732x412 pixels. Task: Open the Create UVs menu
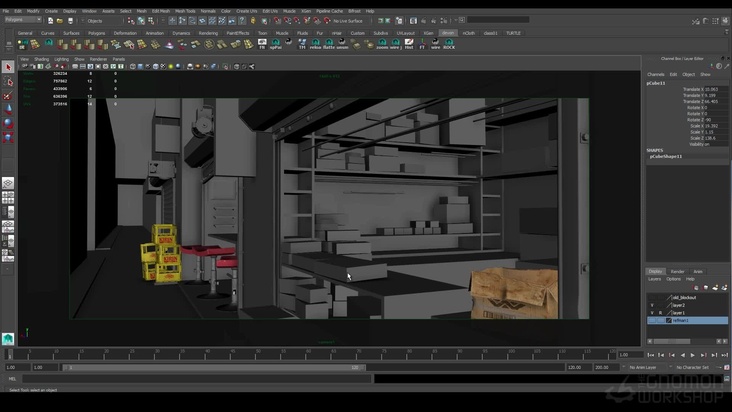(246, 11)
